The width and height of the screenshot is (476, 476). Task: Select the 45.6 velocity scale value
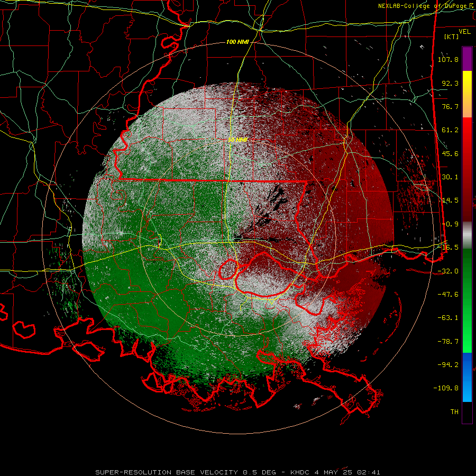[450, 153]
